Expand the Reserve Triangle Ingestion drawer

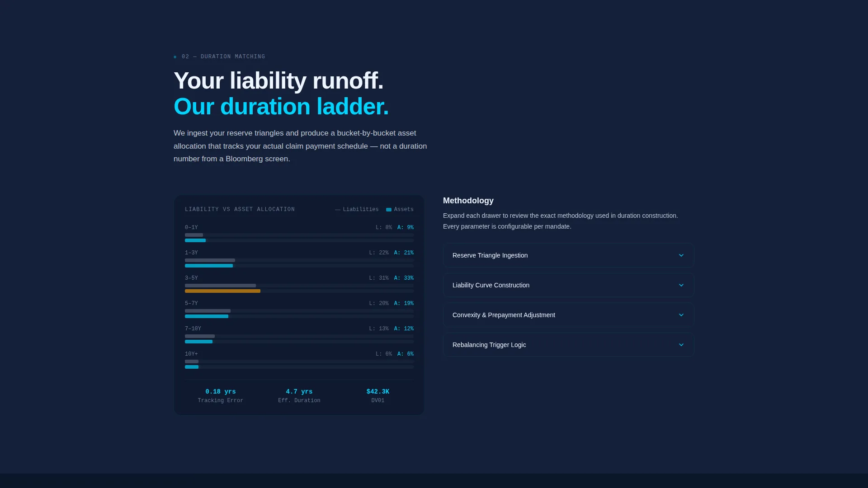[568, 255]
